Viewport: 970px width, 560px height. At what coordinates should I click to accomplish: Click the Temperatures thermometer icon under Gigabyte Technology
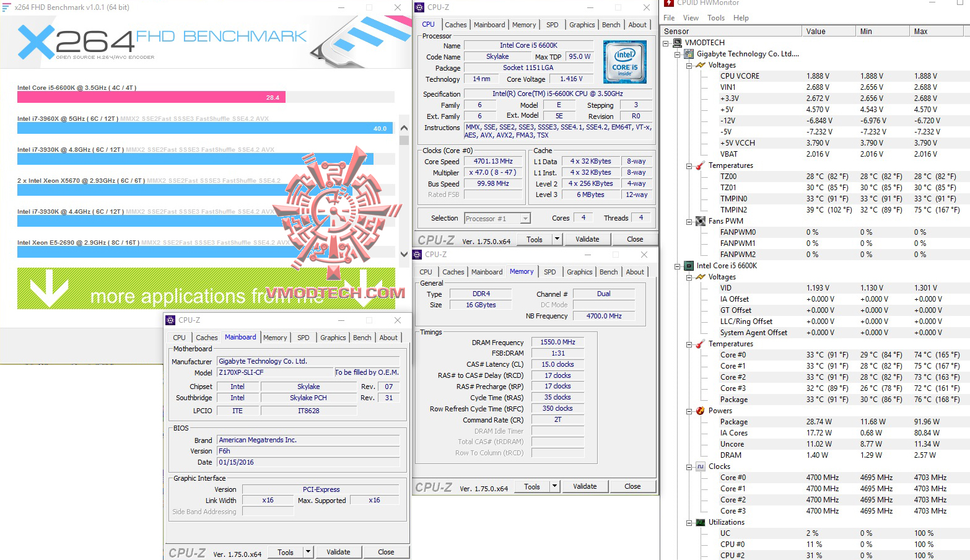tap(701, 165)
